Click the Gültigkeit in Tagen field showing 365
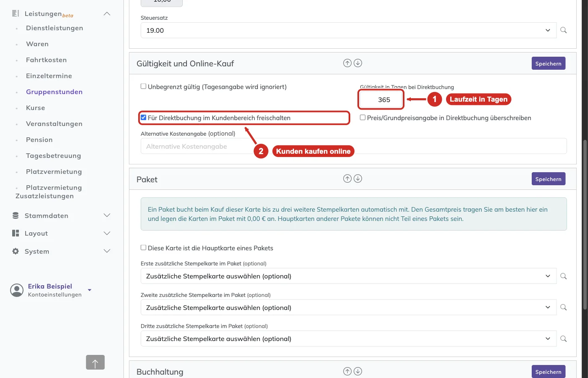This screenshot has width=588, height=378. pos(381,100)
